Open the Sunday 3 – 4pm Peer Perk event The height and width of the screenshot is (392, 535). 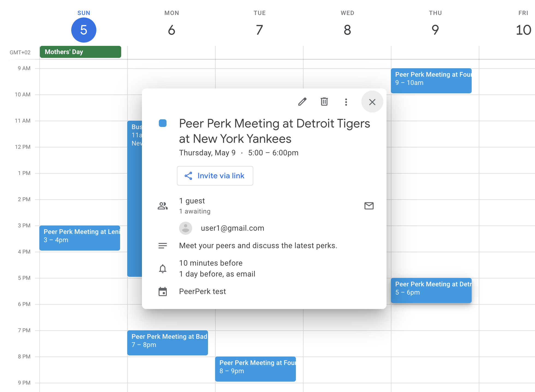point(80,238)
